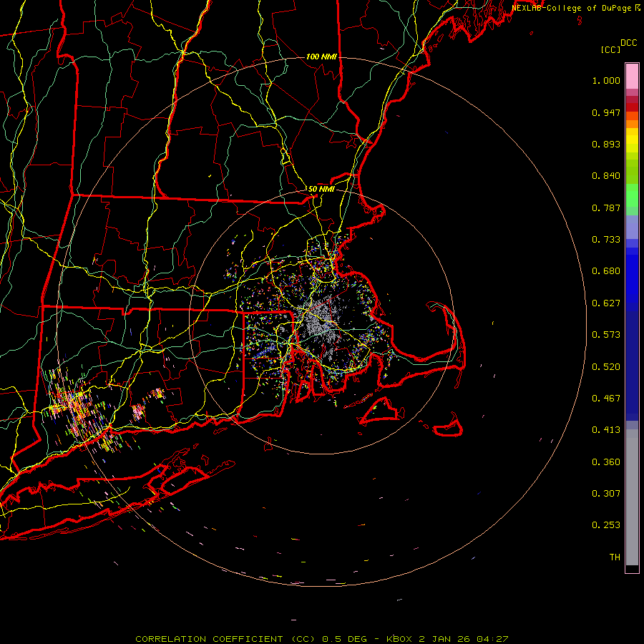The image size is (644, 644).
Task: Click the 0.413 legend value
Action: tap(606, 430)
